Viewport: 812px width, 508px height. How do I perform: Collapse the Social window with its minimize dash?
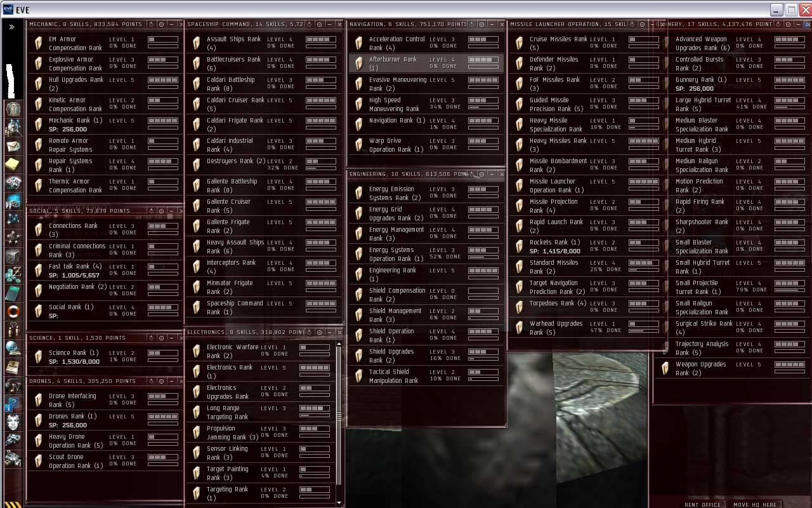(x=171, y=211)
